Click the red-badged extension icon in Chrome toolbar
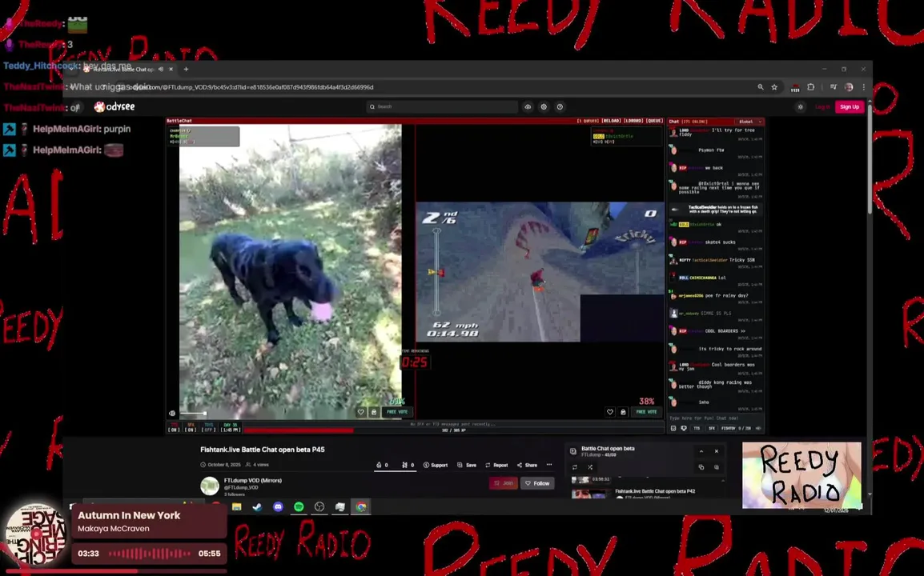 (795, 88)
